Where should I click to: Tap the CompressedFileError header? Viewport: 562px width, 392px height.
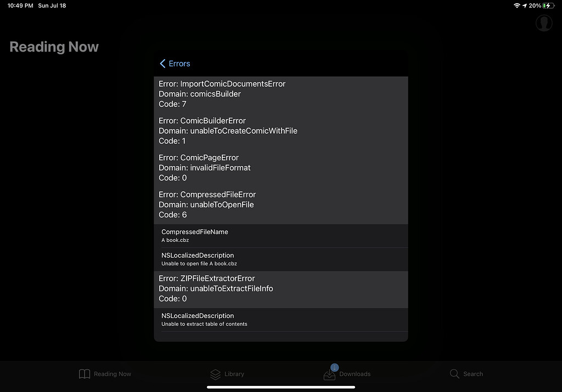207,195
